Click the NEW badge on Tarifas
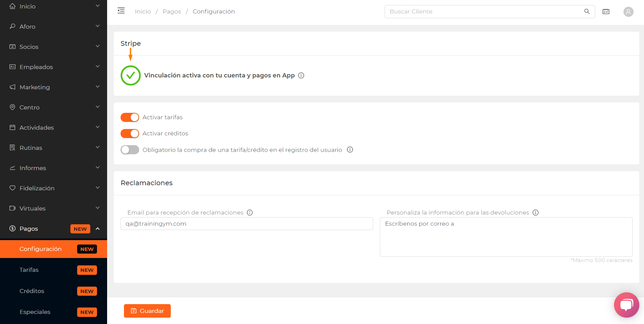The height and width of the screenshot is (324, 644). pyautogui.click(x=87, y=270)
